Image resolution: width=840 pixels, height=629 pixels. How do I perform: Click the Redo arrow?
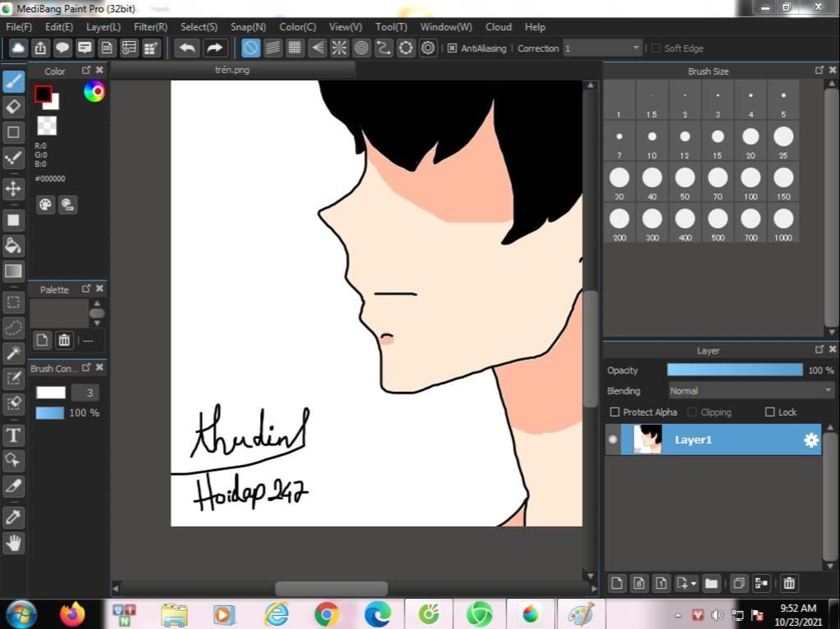[x=214, y=48]
